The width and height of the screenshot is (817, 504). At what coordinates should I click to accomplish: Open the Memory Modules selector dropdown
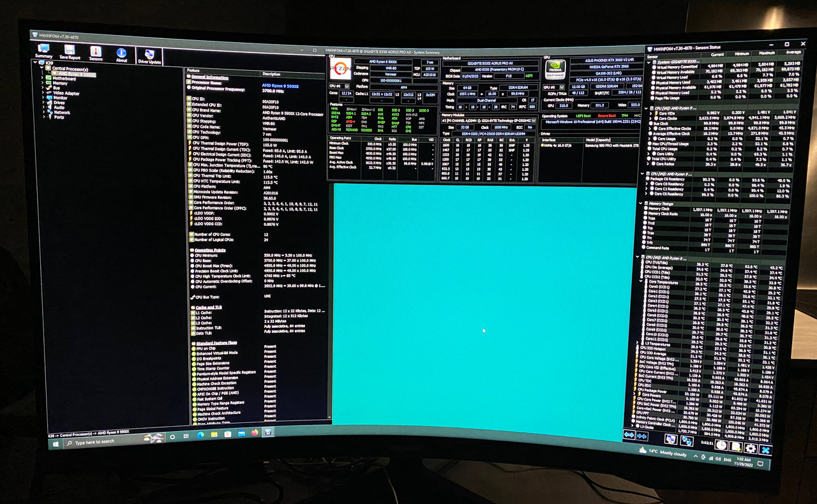pos(488,120)
